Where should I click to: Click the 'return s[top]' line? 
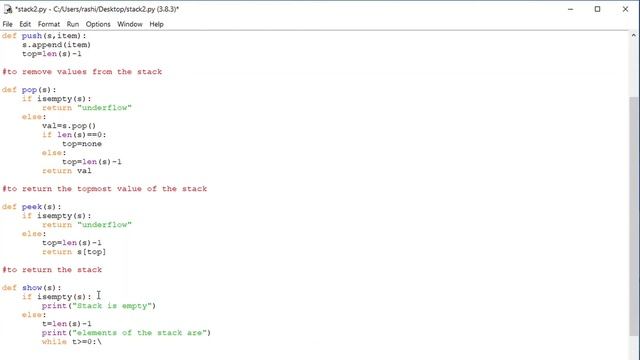(x=74, y=251)
